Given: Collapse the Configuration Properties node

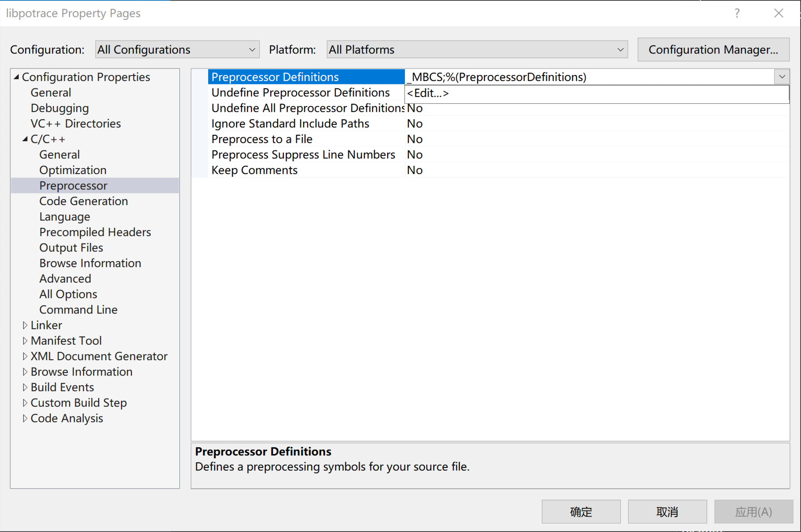Looking at the screenshot, I should pyautogui.click(x=16, y=77).
